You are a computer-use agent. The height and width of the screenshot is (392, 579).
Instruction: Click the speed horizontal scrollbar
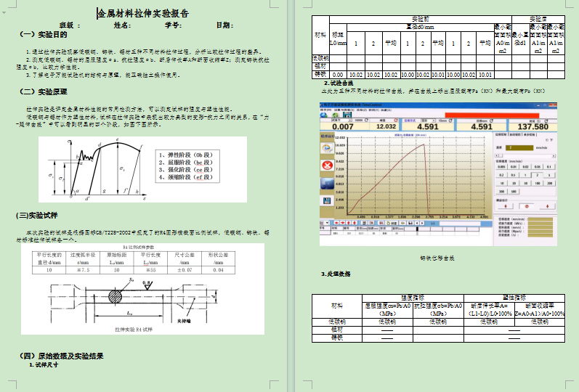tap(526, 156)
